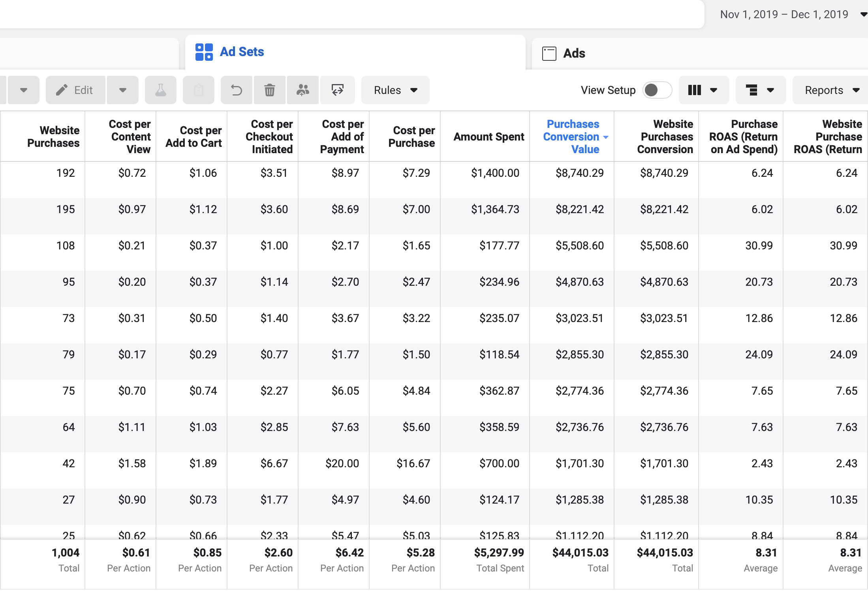Viewport: 868px width, 592px height.
Task: Click the clipboard duplicate icon
Action: 198,90
